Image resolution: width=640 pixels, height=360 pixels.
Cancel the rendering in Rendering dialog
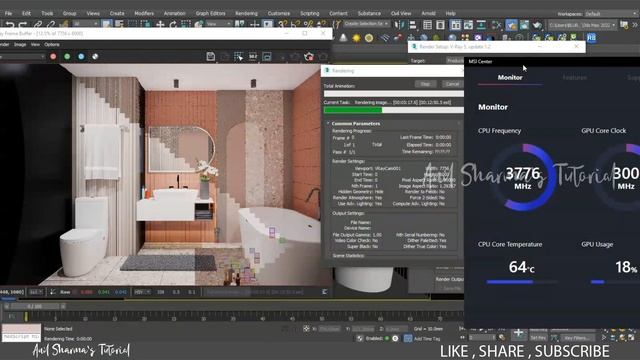(452, 84)
